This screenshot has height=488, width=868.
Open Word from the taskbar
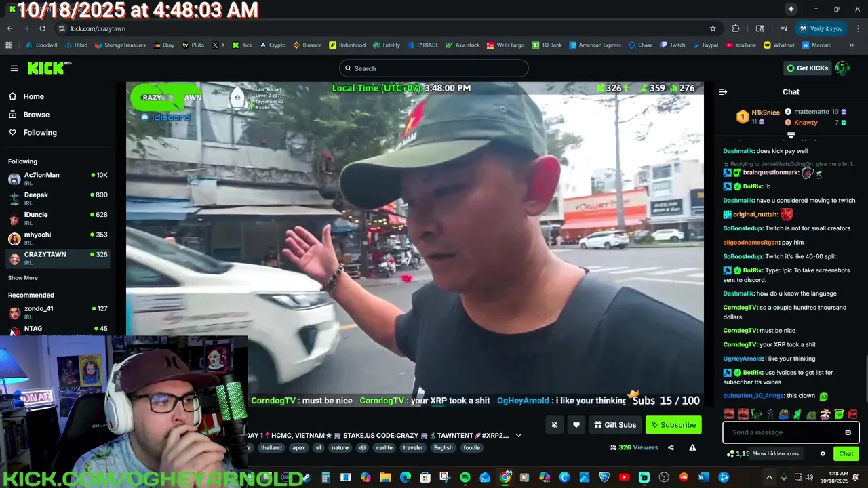pos(703,477)
